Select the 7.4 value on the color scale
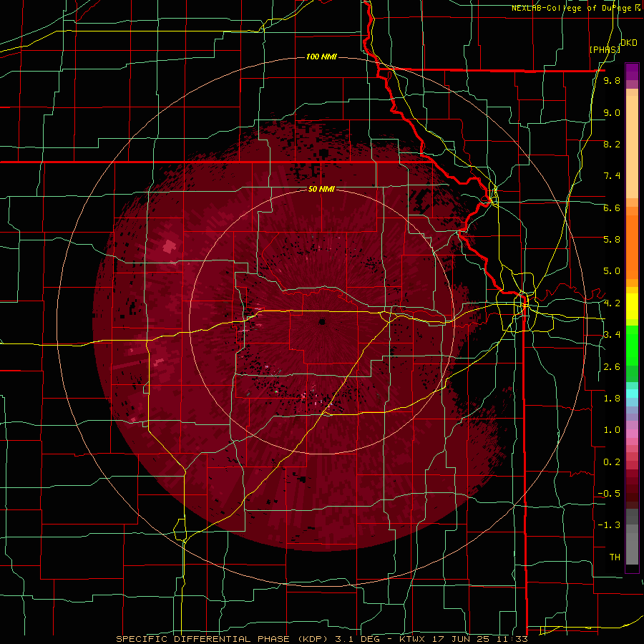The height and width of the screenshot is (644, 644). tap(612, 176)
